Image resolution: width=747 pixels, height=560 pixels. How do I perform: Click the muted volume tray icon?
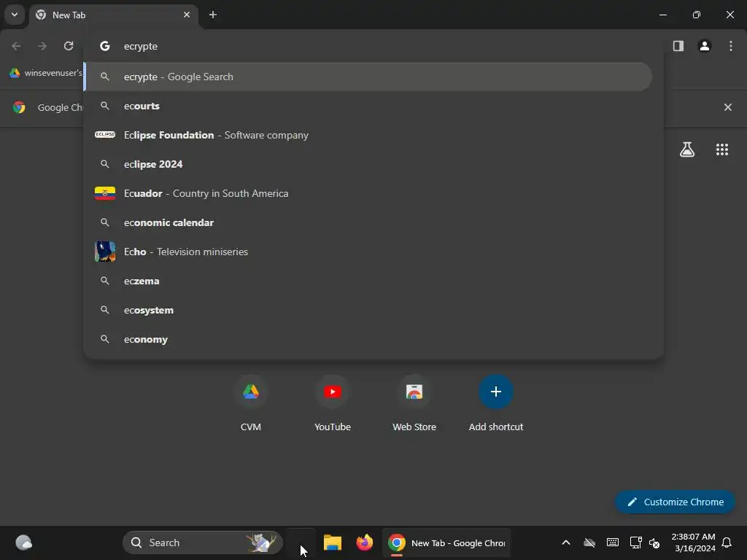(654, 542)
